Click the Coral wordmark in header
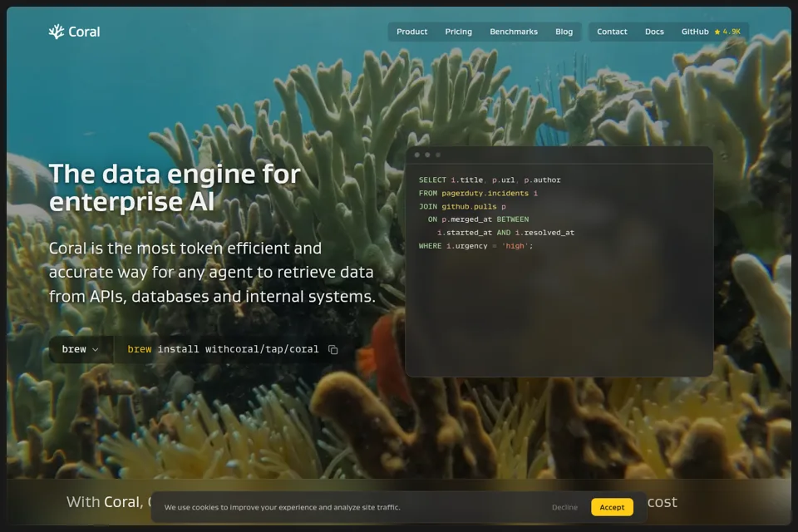798x532 pixels. (x=84, y=32)
